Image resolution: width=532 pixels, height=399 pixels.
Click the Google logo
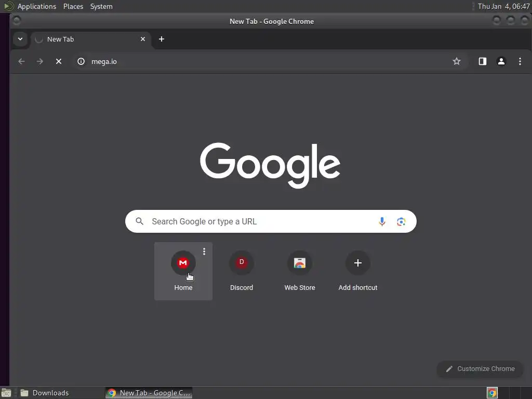[270, 165]
